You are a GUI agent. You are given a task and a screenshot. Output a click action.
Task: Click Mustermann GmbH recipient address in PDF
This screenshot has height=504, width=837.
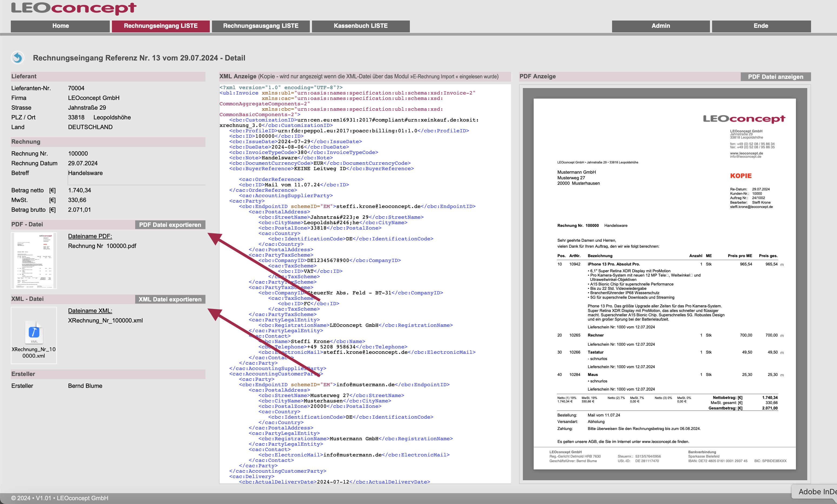579,178
